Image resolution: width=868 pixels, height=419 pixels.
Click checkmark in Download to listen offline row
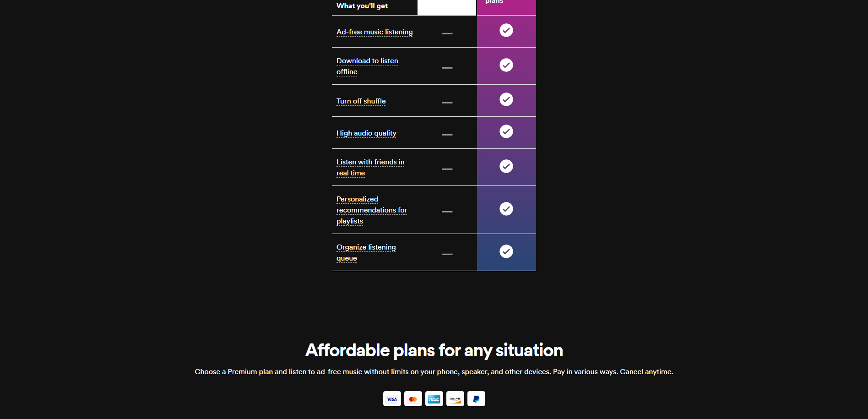(506, 65)
